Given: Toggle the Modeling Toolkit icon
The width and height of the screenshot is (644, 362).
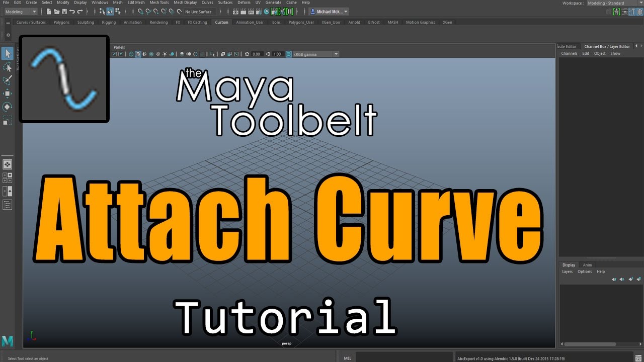Looking at the screenshot, I should (608, 12).
